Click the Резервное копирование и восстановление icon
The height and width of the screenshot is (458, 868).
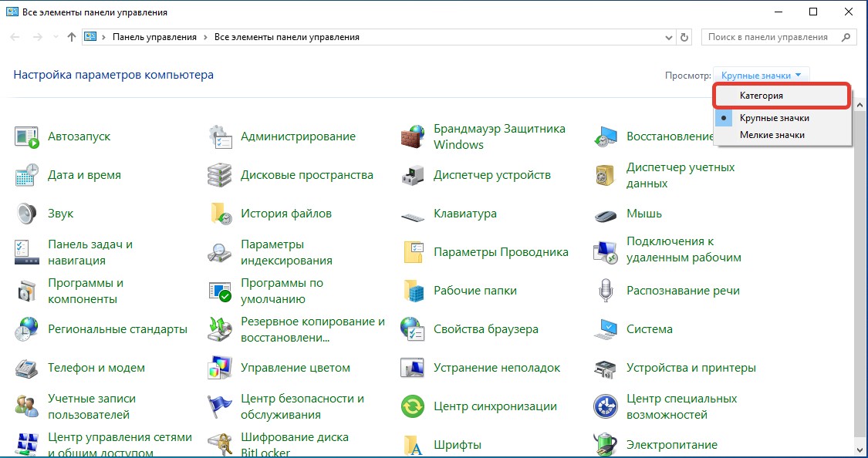[220, 329]
